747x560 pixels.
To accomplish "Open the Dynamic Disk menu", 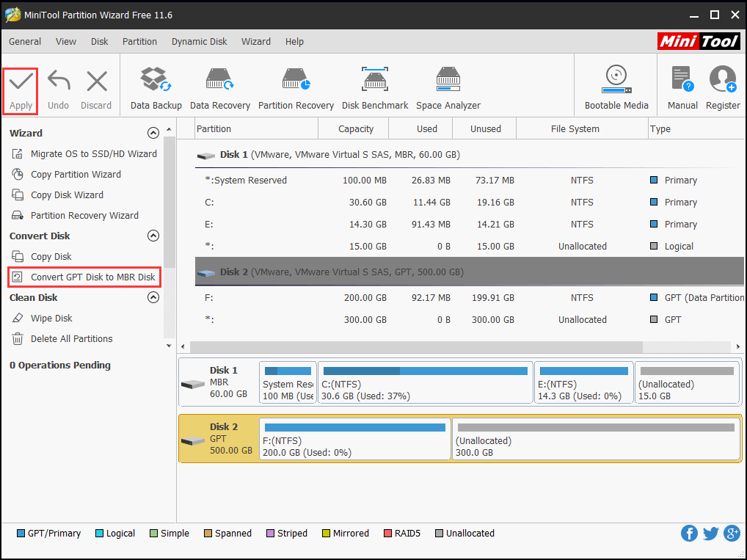I will pyautogui.click(x=199, y=41).
